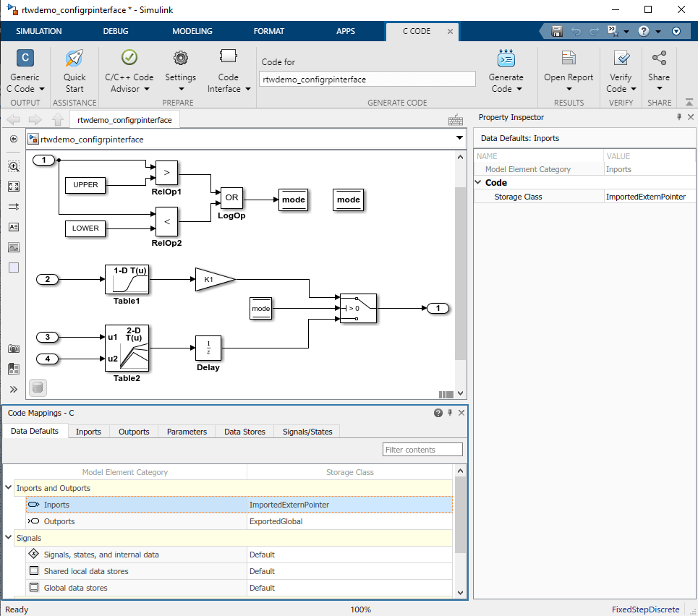Image resolution: width=698 pixels, height=616 pixels.
Task: Click the Zoom In tool in the left palette
Action: [14, 166]
